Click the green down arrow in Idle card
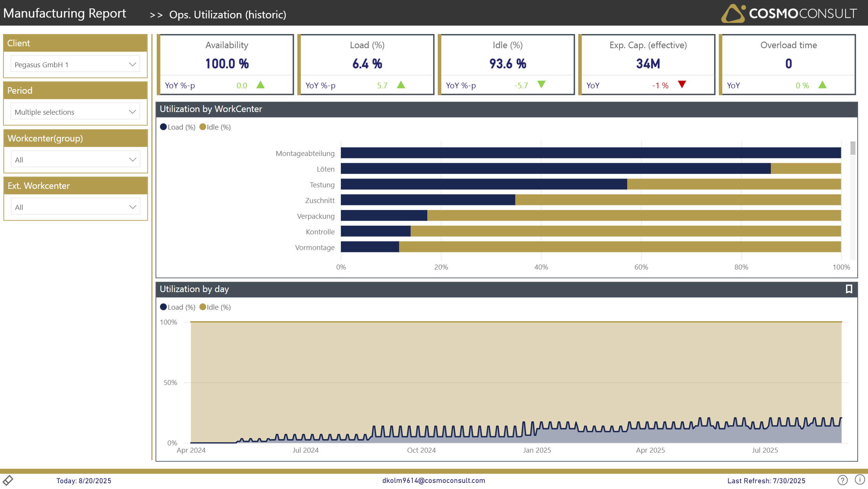 click(x=541, y=84)
